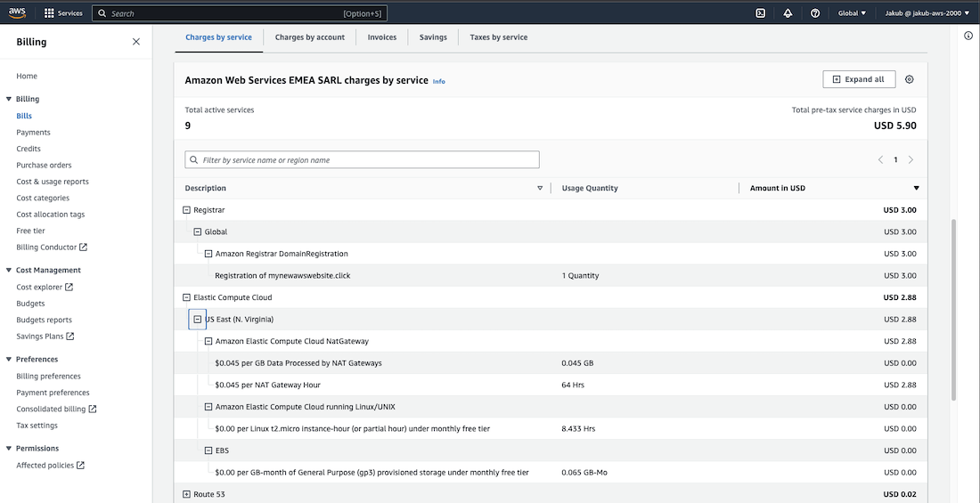Click the AWS logo home icon

tap(19, 13)
